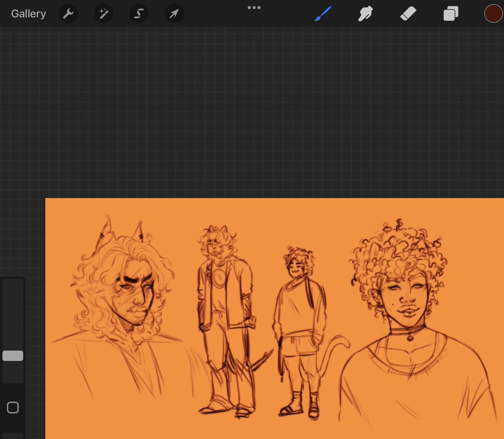The height and width of the screenshot is (439, 504).
Task: Click the left cat-eared portrait sketch
Action: (122, 307)
